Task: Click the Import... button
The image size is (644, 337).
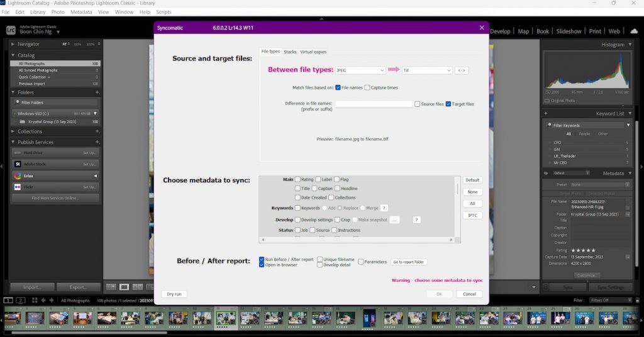Action: coord(32,287)
